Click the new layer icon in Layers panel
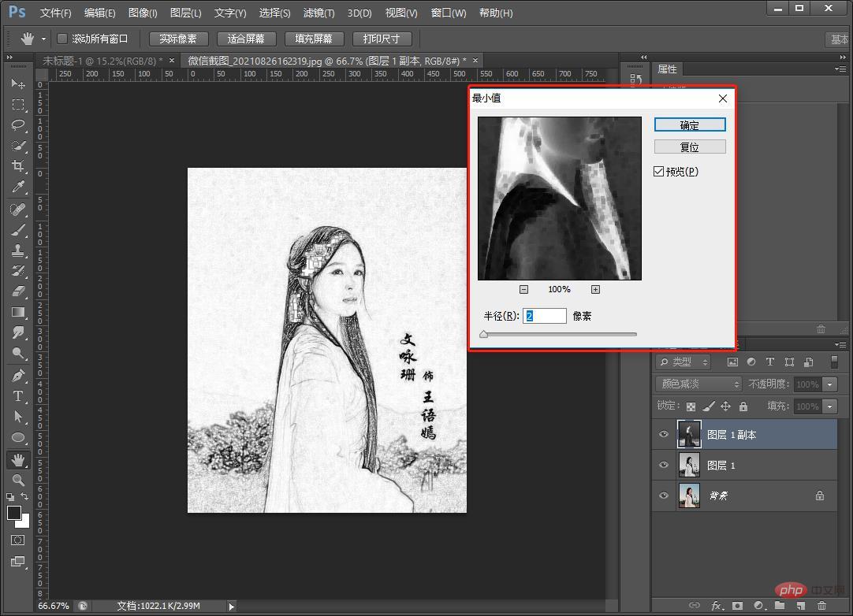 801,606
